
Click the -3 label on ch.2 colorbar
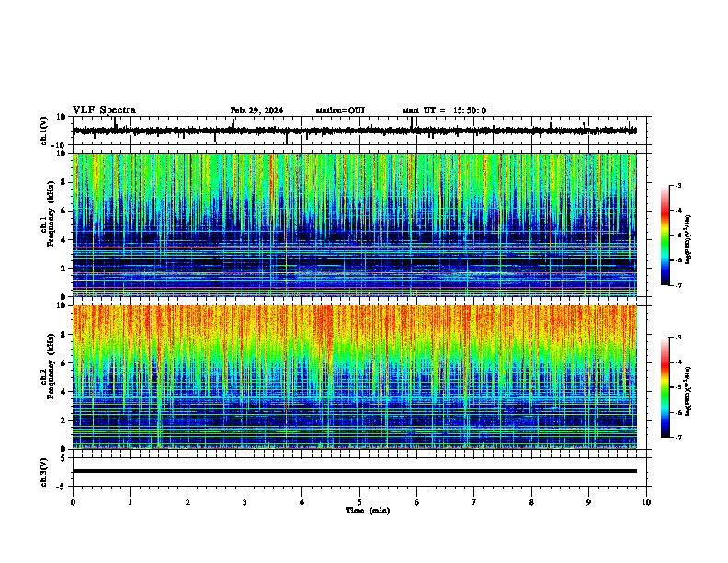677,338
